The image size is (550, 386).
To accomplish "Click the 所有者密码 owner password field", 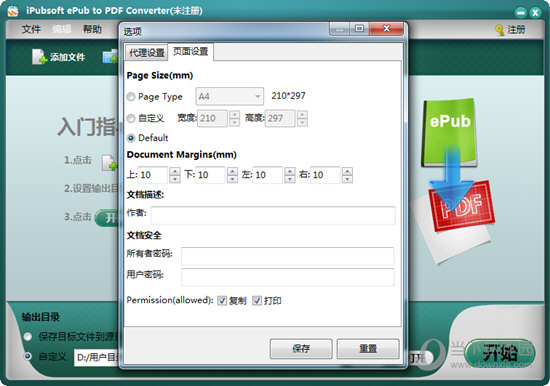I will pos(288,256).
